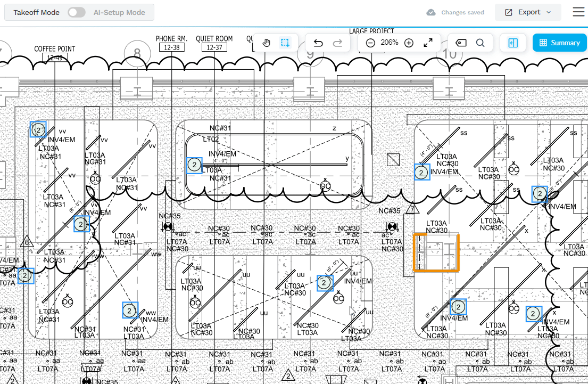The height and width of the screenshot is (384, 588).
Task: Open the Export dropdown
Action: (x=528, y=12)
